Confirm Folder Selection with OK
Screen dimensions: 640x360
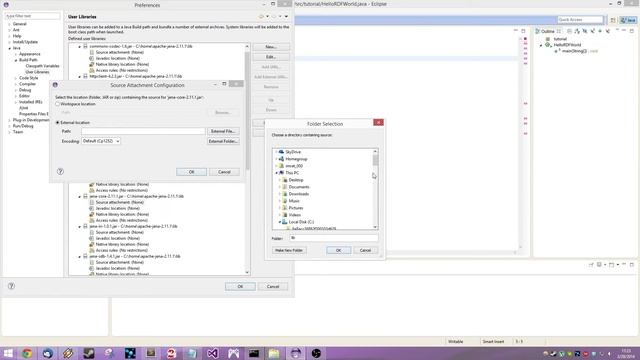338,250
